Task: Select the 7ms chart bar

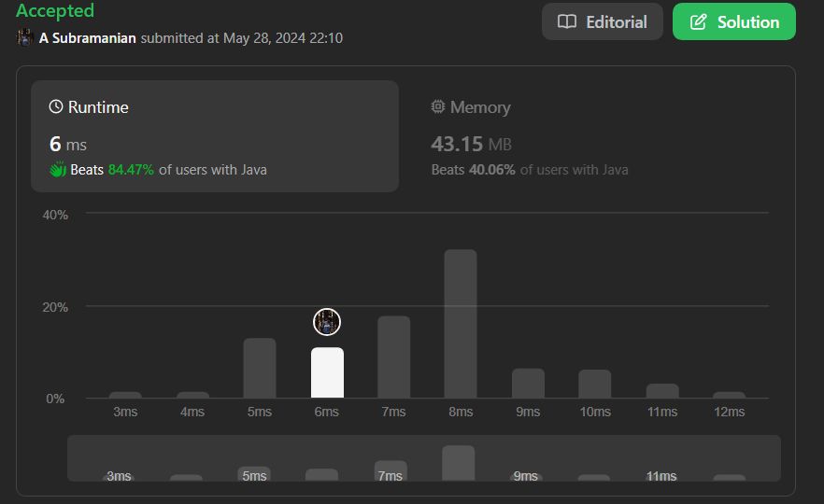Action: click(393, 357)
